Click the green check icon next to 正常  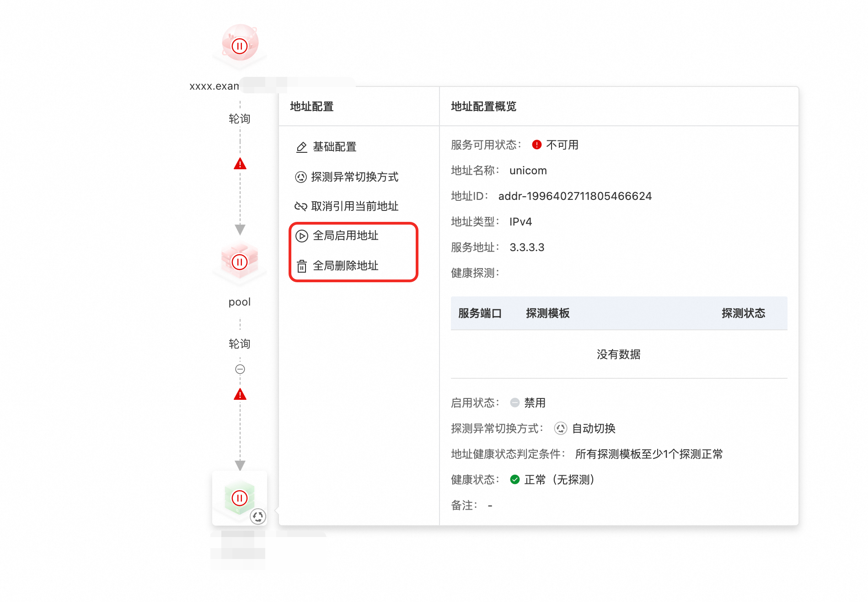tap(515, 479)
